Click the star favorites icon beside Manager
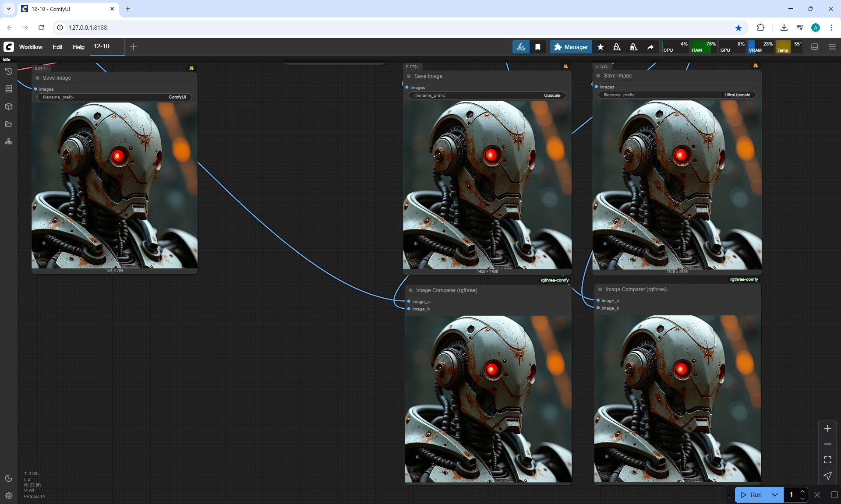This screenshot has width=841, height=504. pos(601,47)
